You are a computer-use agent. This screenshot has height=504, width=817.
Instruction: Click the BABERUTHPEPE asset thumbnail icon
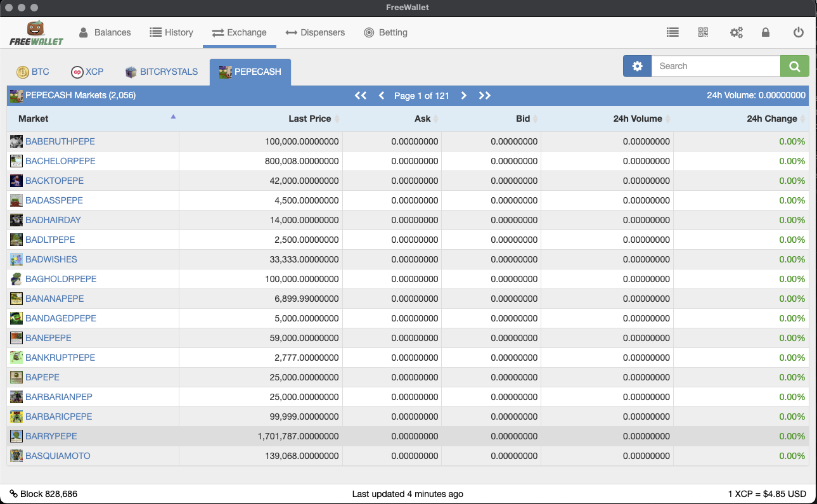[x=16, y=141]
